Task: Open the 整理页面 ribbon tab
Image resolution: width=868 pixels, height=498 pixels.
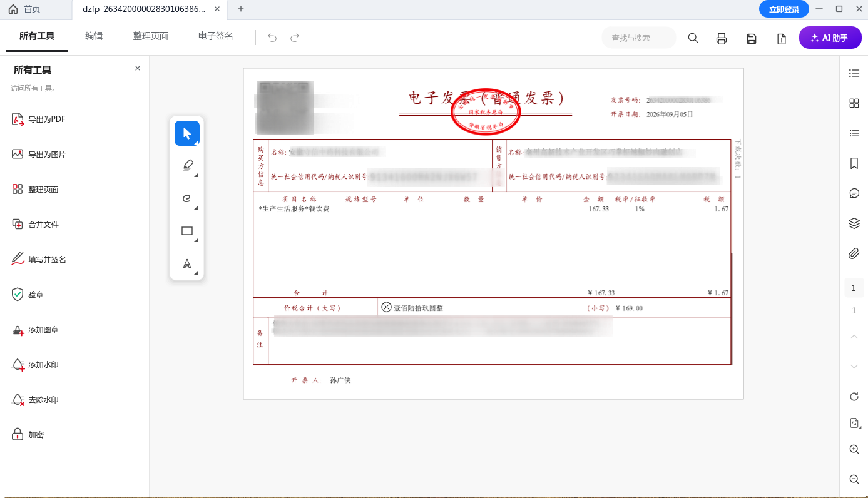Action: (x=151, y=36)
